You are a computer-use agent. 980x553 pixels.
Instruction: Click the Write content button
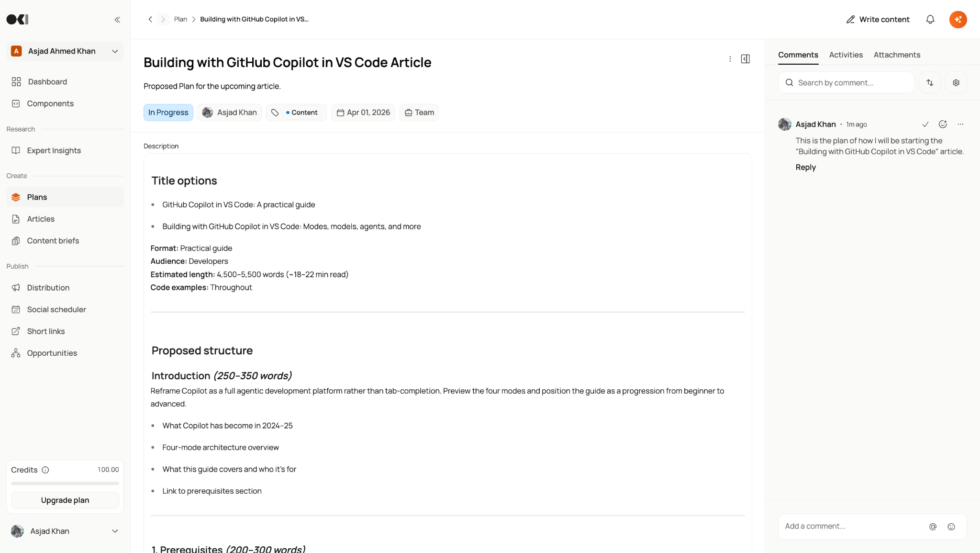point(878,20)
